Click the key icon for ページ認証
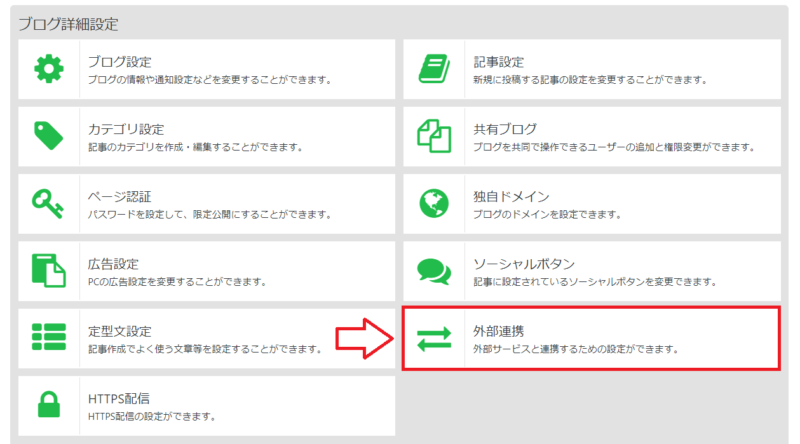This screenshot has height=444, width=800. 48,203
